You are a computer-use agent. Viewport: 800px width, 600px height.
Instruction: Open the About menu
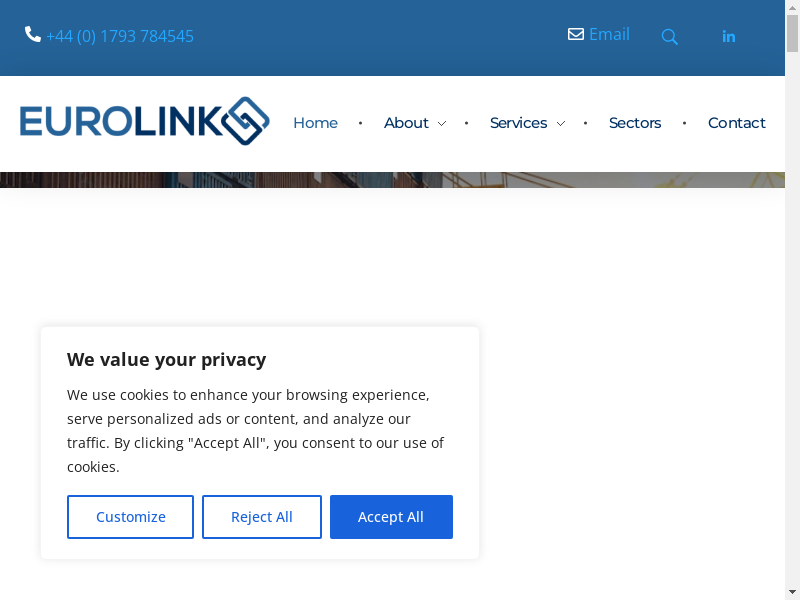point(406,123)
